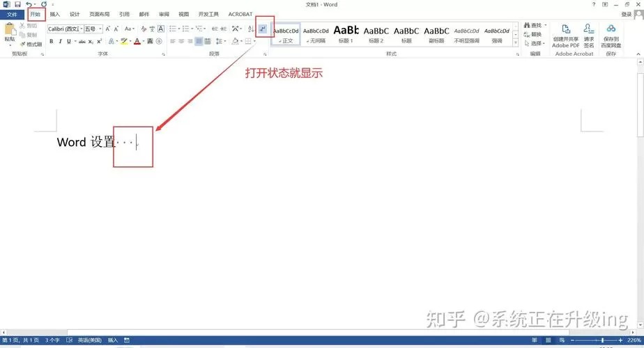Open the font size 五号 dropdown
Viewport: 644px width, 348px height.
pos(100,29)
